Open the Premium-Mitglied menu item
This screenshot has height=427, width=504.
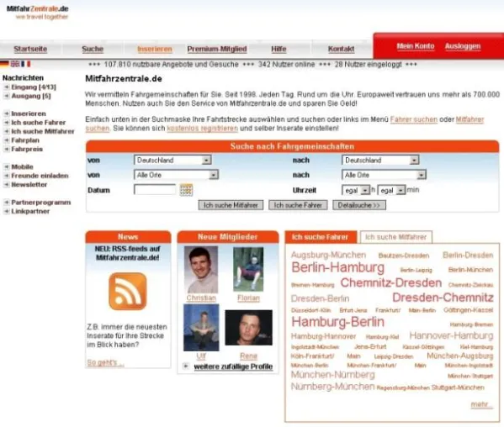[x=217, y=49]
